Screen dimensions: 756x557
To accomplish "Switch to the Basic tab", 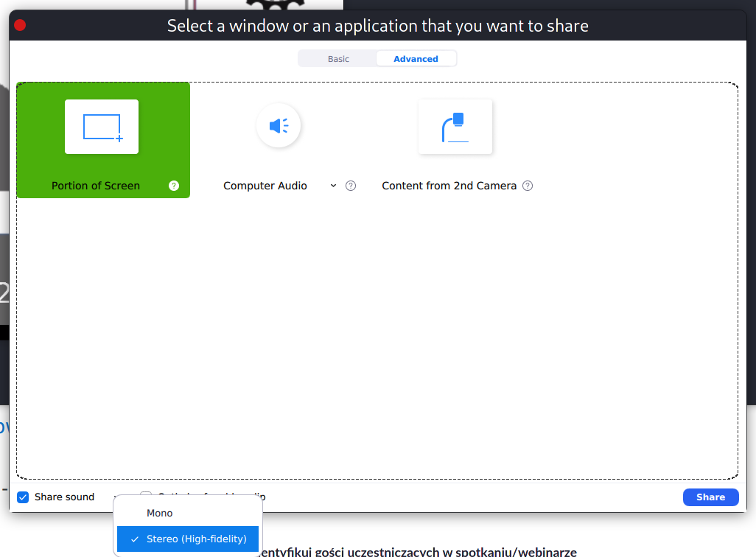I will tap(338, 59).
